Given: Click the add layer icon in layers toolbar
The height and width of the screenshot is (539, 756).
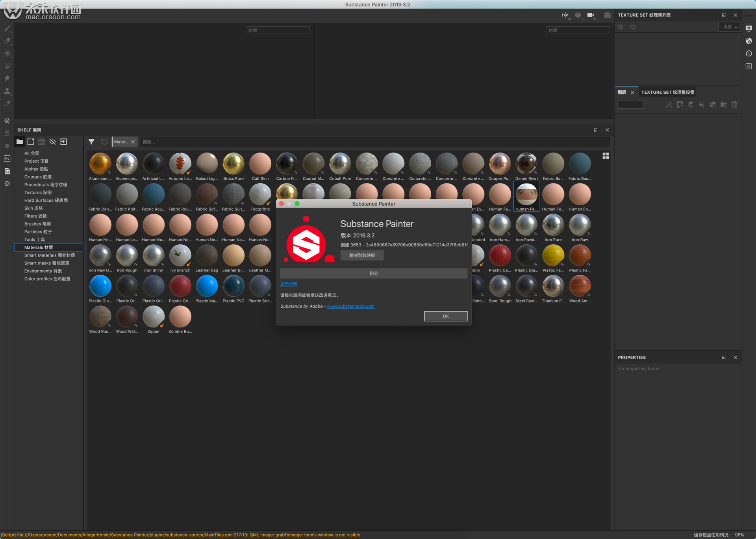Looking at the screenshot, I should [691, 104].
